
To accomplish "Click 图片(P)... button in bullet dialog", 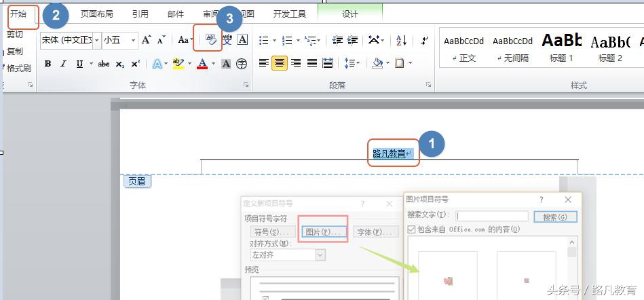I will [323, 232].
